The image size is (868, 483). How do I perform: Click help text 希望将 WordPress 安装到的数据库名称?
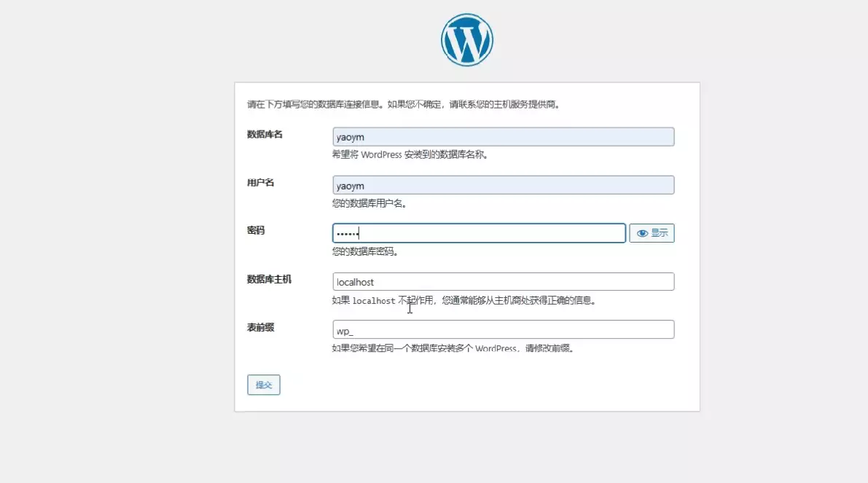410,155
